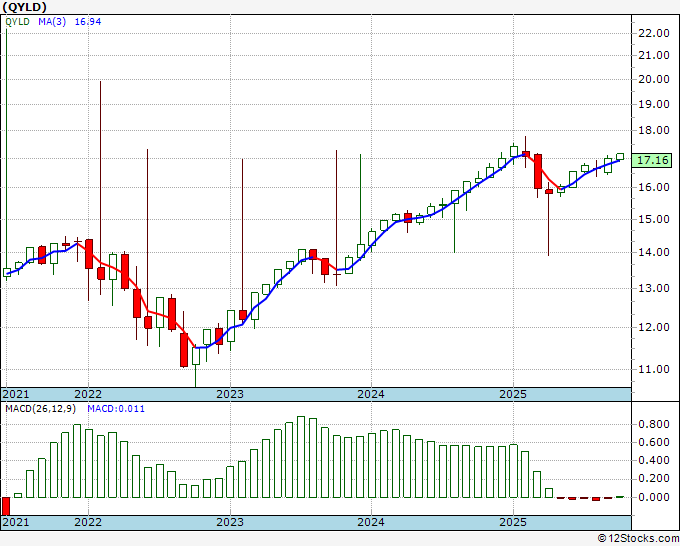Click the 2022 label on price chart axis
The width and height of the screenshot is (680, 546).
coord(88,394)
